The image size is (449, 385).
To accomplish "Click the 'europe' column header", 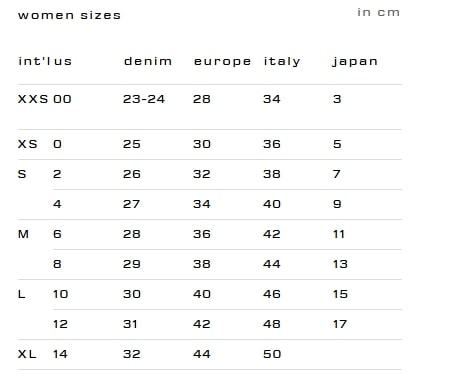I will tap(222, 62).
